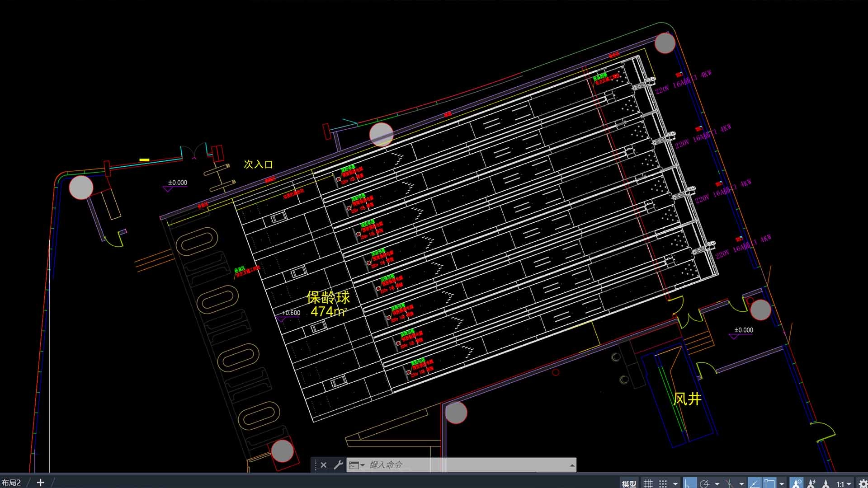Image resolution: width=868 pixels, height=488 pixels.
Task: Open object snap options dropdown arrow
Action: pos(782,483)
